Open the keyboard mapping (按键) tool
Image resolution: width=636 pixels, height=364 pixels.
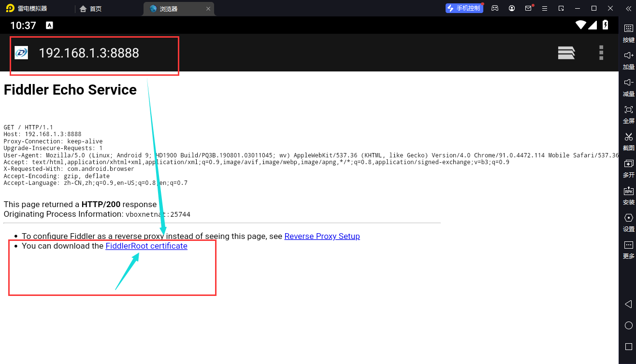(628, 33)
